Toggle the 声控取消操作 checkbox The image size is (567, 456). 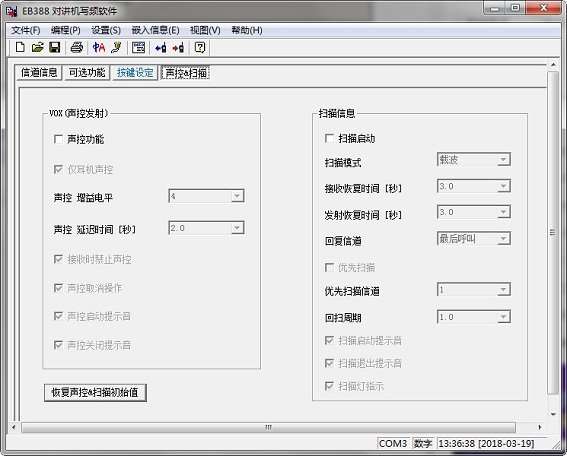click(x=58, y=288)
